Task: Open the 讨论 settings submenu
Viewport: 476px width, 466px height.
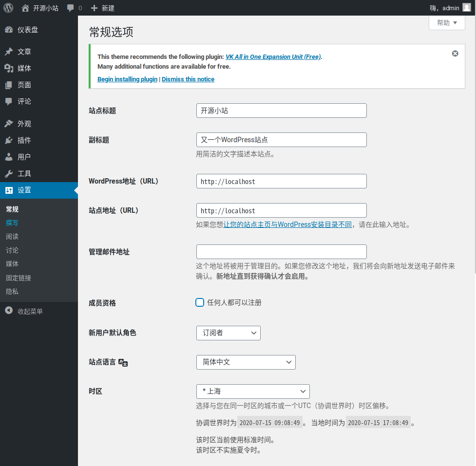Action: (x=12, y=250)
